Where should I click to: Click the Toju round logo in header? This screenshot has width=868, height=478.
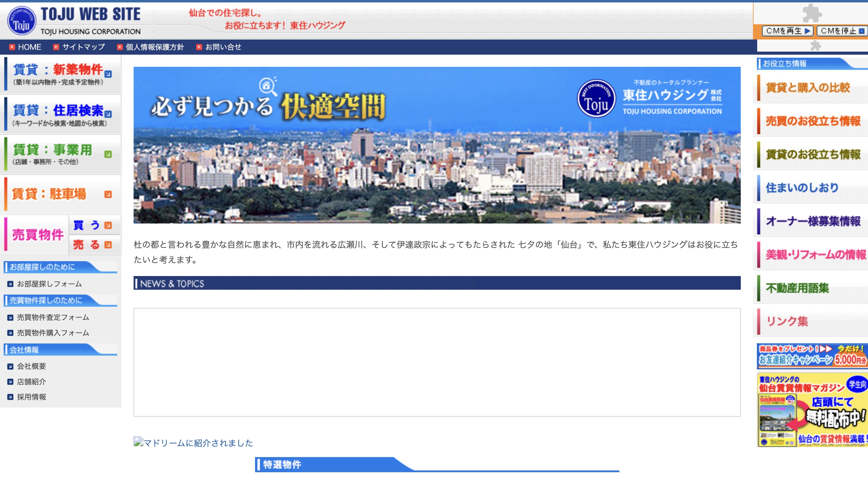point(22,21)
